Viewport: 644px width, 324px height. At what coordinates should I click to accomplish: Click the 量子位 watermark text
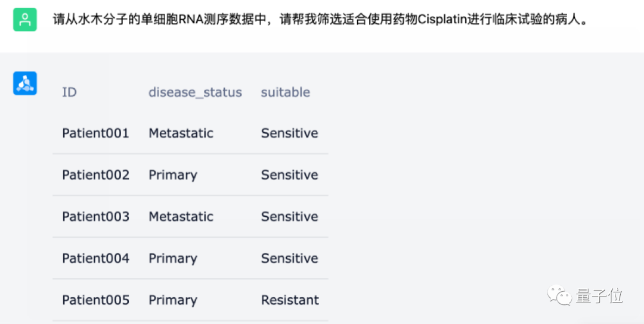click(599, 296)
